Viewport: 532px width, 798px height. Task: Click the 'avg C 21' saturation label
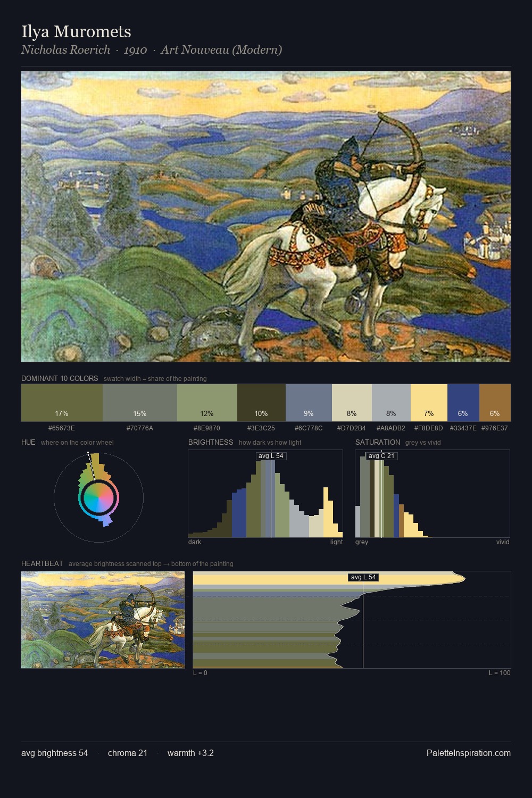tap(381, 456)
